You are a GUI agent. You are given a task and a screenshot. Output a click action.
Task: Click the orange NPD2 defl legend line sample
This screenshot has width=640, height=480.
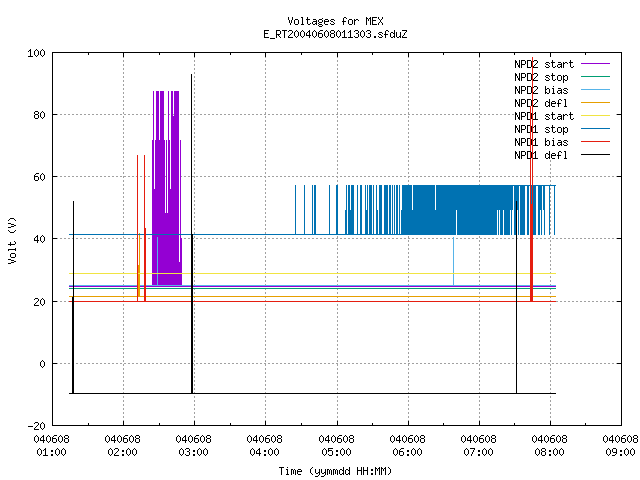point(596,102)
